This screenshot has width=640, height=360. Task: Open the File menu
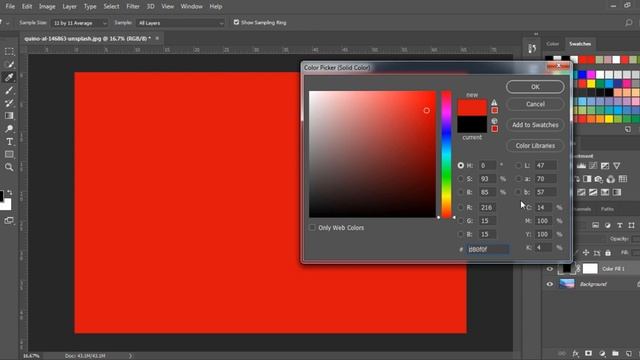click(10, 7)
